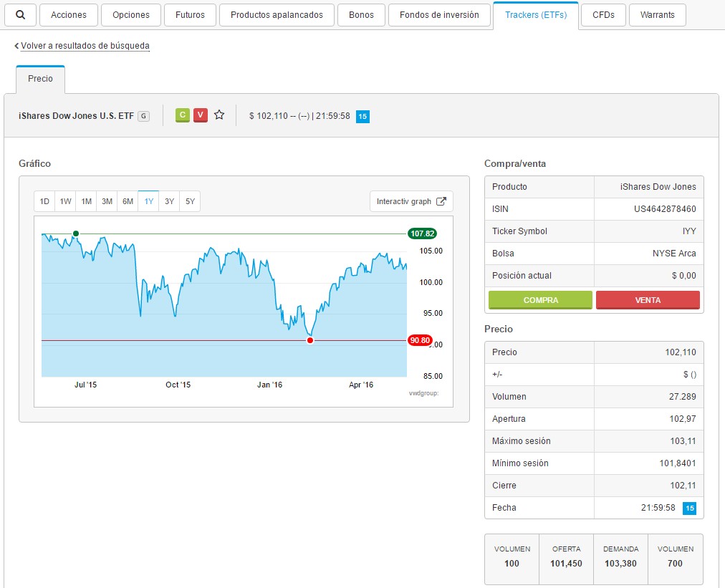Viewport: 725px width, 588px height.
Task: Select the Trackers (ETFs) tab
Action: [x=536, y=15]
